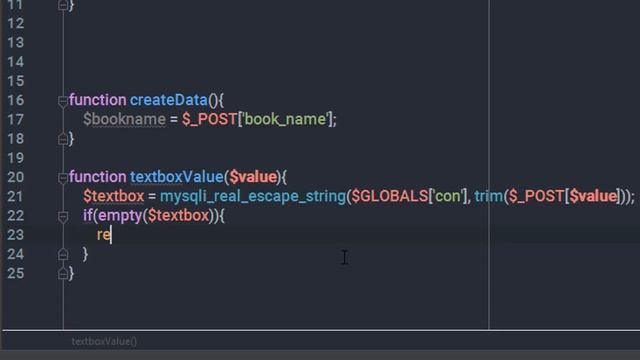Click the textboxValue function name
The image size is (640, 360).
(177, 177)
